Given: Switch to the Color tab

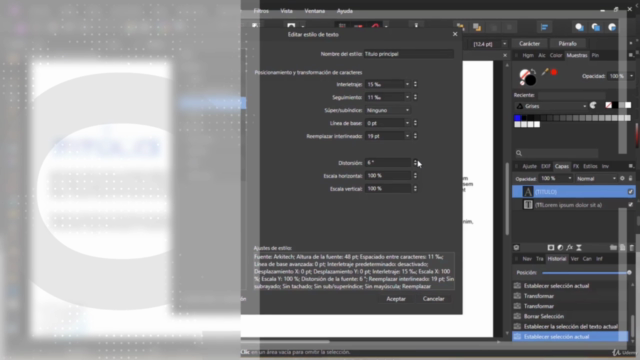Looking at the screenshot, I should 556,55.
